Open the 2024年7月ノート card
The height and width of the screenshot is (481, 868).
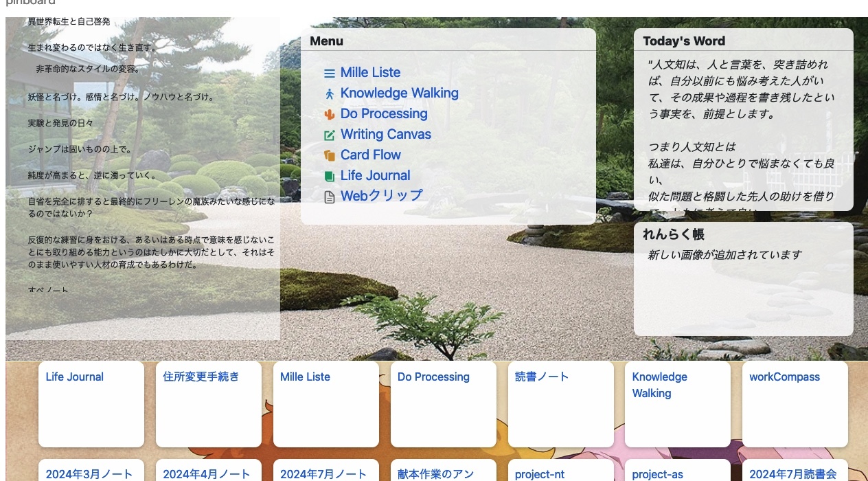click(326, 471)
